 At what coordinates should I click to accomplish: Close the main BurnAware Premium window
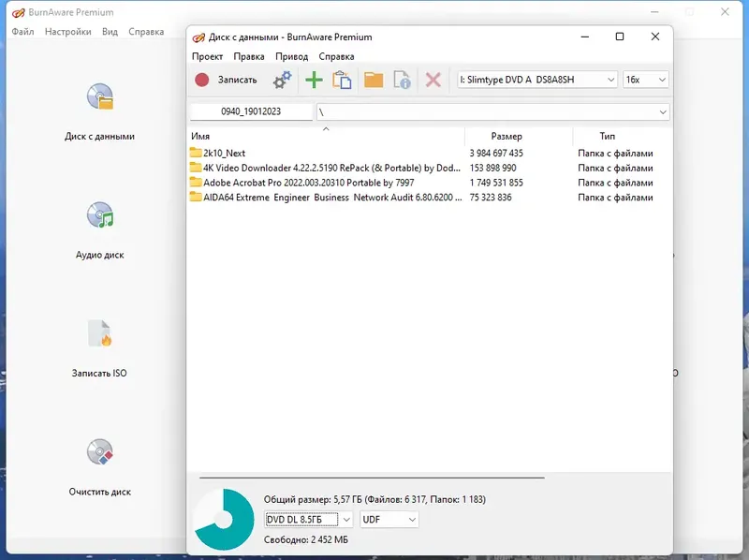coord(725,12)
